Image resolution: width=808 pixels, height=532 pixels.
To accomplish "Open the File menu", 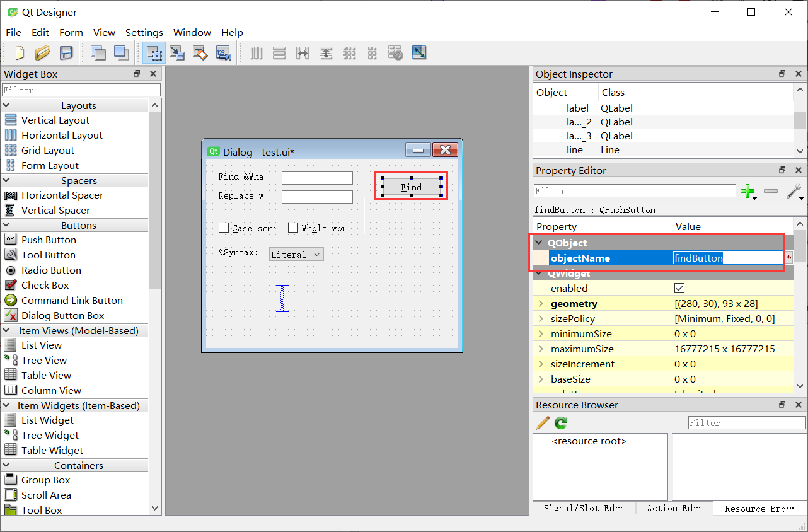I will click(13, 32).
